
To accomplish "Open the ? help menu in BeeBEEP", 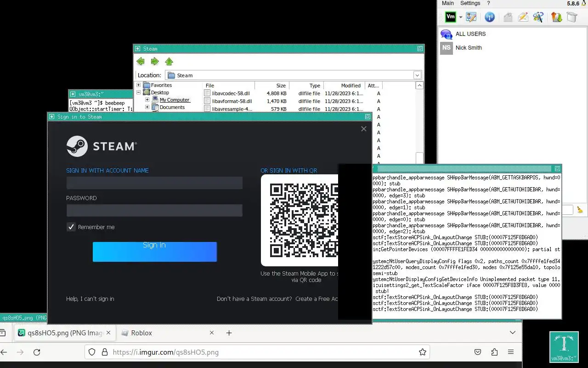I will point(488,3).
